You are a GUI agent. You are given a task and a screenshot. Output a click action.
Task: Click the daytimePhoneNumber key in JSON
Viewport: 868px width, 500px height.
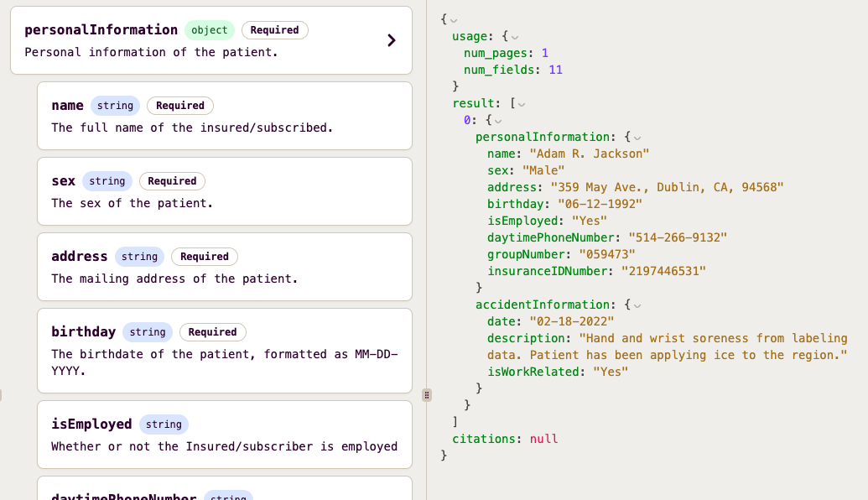click(551, 237)
